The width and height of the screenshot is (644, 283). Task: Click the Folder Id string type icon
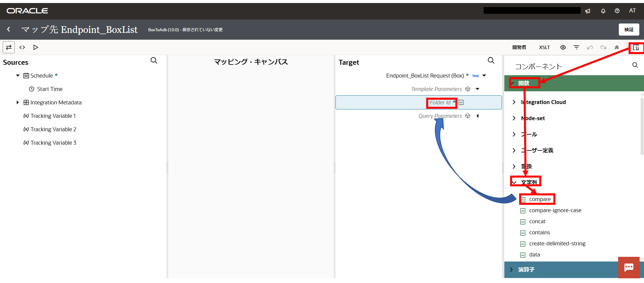click(x=461, y=102)
